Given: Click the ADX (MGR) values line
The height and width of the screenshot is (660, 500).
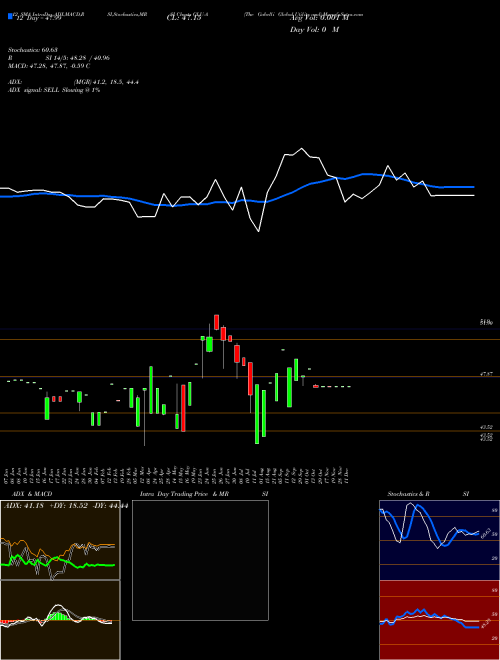Looking at the screenshot, I should (74, 82).
